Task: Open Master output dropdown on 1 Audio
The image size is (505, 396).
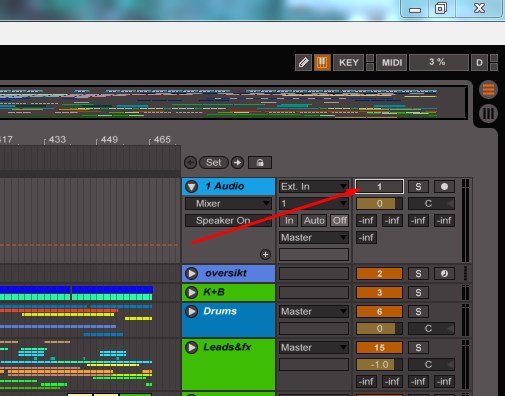Action: (x=314, y=237)
